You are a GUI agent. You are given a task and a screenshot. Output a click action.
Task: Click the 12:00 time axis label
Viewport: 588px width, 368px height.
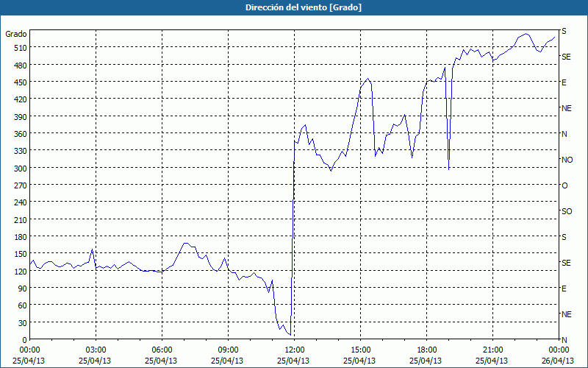(x=293, y=350)
